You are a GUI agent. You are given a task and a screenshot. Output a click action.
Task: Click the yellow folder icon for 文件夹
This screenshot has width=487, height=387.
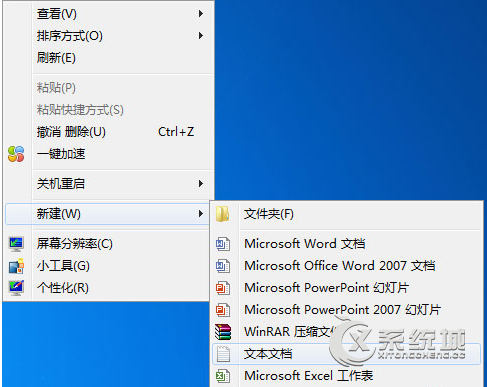point(222,214)
